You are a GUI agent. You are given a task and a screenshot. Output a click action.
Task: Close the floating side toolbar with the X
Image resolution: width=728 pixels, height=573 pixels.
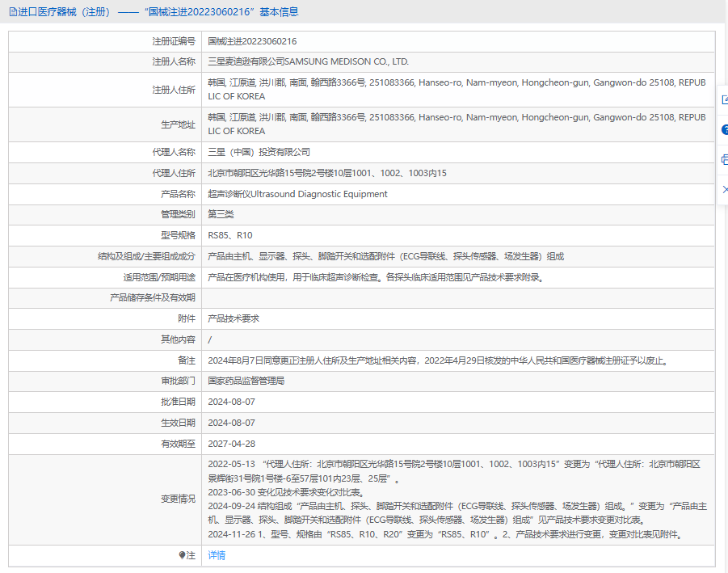point(726,189)
